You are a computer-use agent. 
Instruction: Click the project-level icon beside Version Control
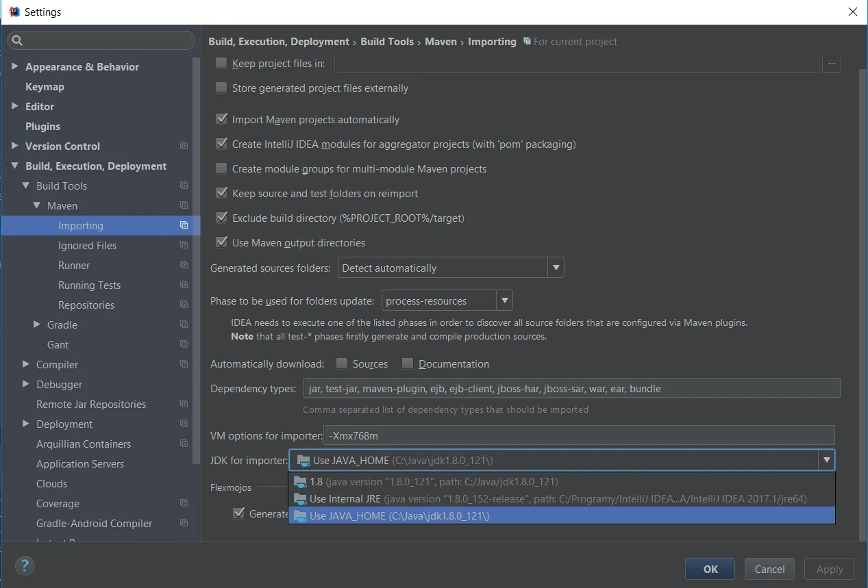tap(184, 146)
